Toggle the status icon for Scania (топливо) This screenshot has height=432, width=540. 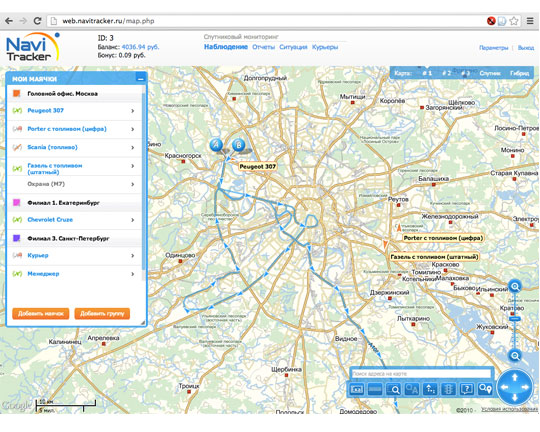pos(17,147)
